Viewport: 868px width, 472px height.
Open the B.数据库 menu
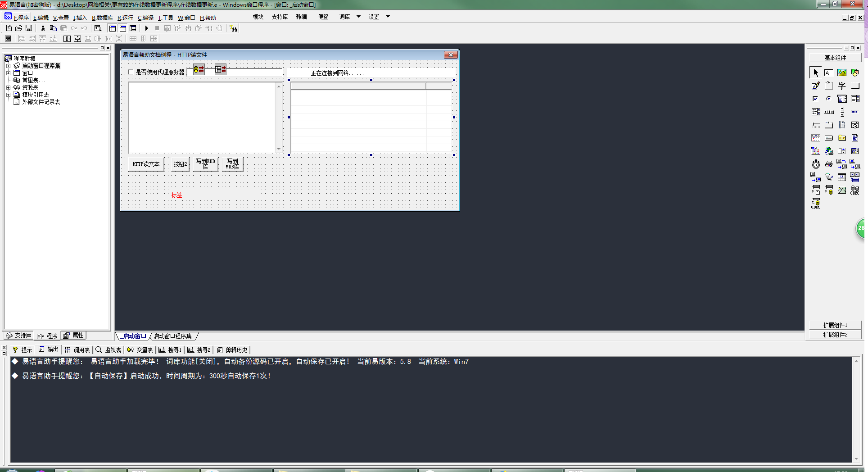(x=102, y=18)
